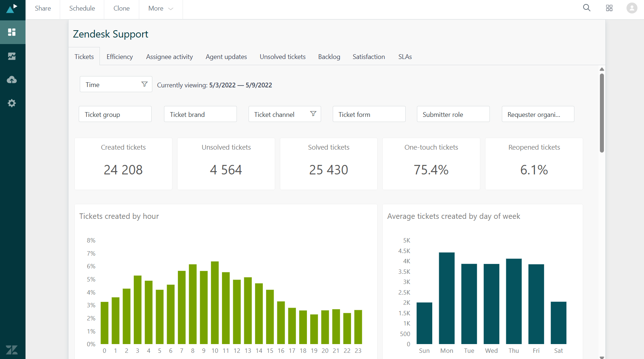
Task: Switch to the Backlog tab
Action: (329, 56)
